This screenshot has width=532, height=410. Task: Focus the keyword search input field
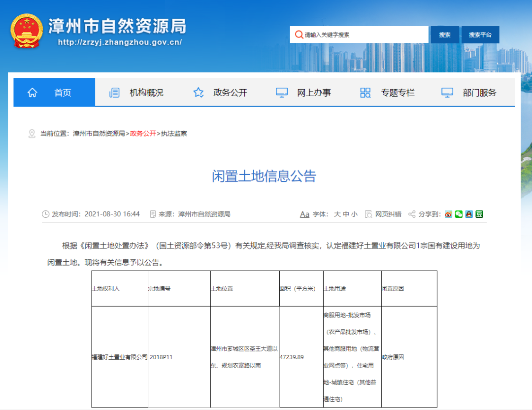pyautogui.click(x=365, y=35)
